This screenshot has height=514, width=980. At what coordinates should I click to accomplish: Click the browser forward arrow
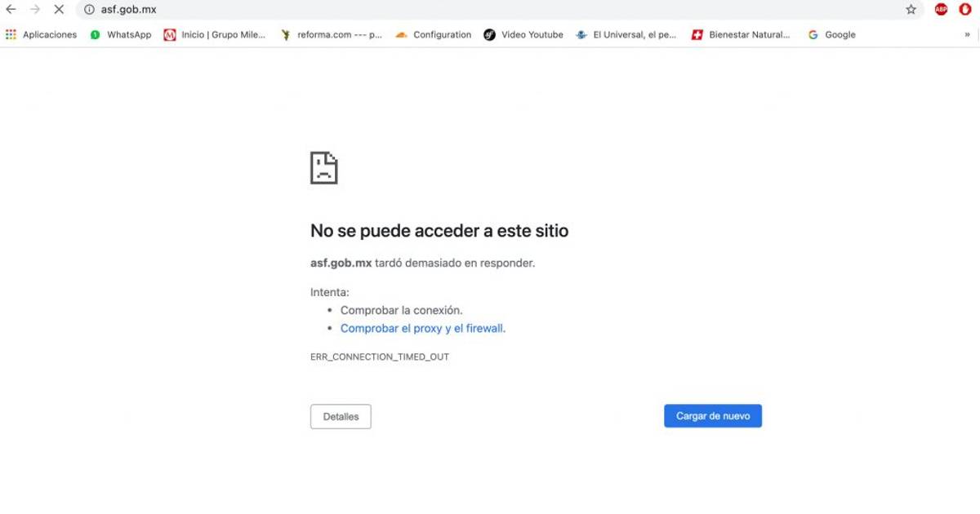34,10
